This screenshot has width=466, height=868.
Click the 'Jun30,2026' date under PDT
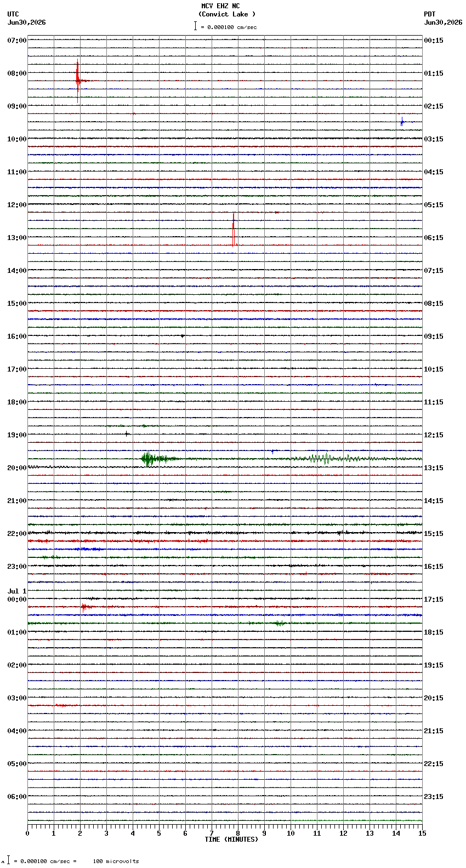tap(443, 22)
